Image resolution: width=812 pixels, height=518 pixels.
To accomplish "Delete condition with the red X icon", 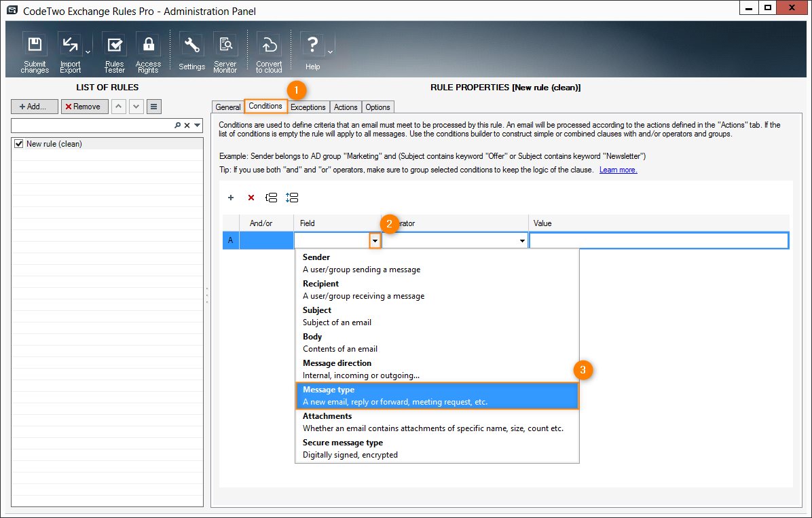I will (251, 198).
